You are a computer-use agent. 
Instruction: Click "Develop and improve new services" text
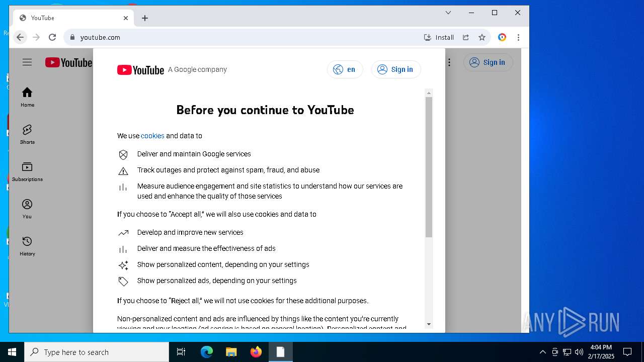[190, 232]
